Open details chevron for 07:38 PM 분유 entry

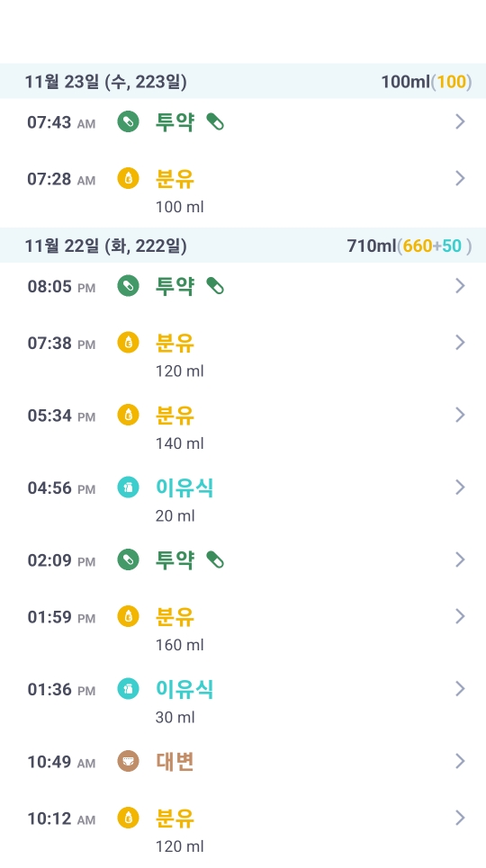pos(460,343)
